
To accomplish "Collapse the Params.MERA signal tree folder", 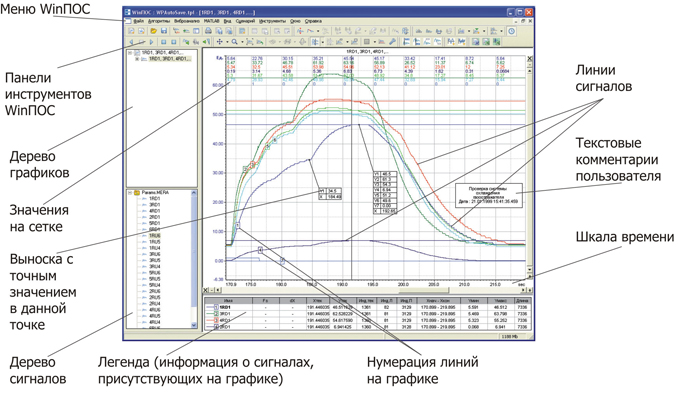I will click(130, 193).
